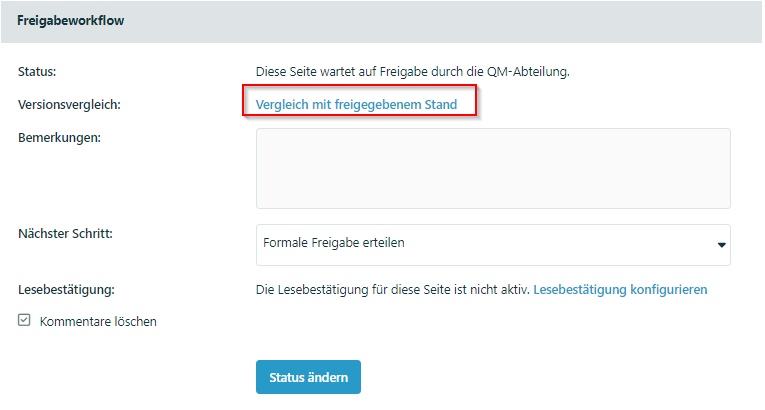Viewport: 765px width, 410px height.
Task: Click the Freigabeworkflow panel title
Action: point(71,20)
